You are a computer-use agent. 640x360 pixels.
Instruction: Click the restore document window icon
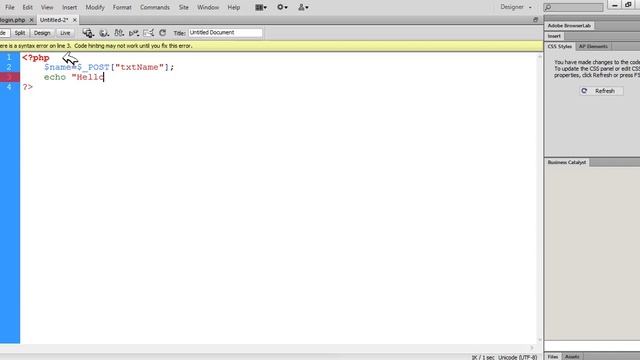536,20
